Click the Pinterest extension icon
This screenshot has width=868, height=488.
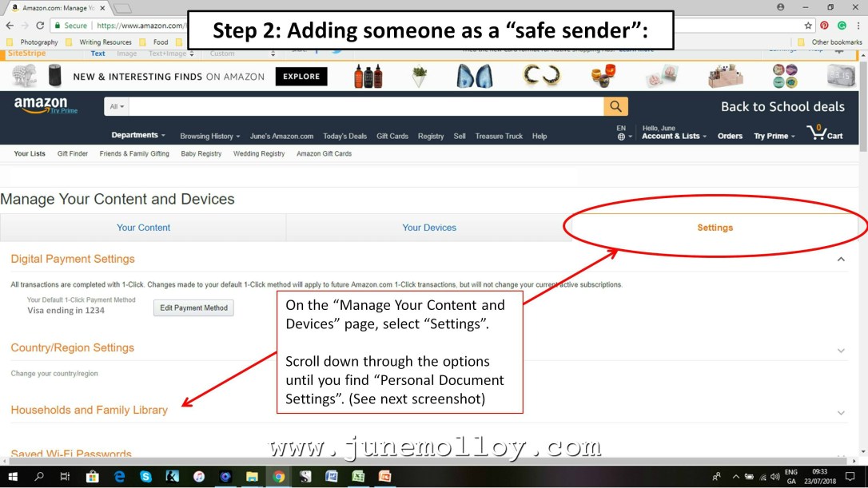coord(825,26)
